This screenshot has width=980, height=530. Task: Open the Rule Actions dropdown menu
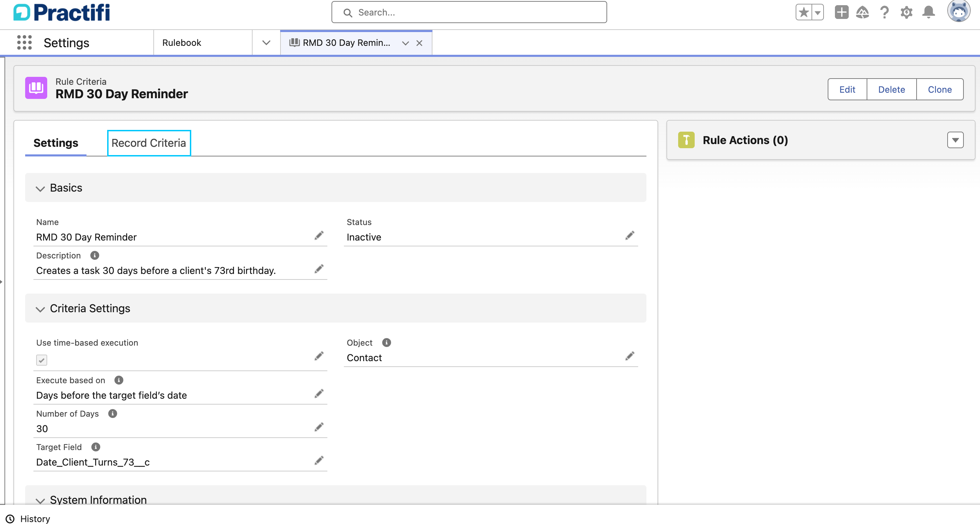click(x=955, y=140)
